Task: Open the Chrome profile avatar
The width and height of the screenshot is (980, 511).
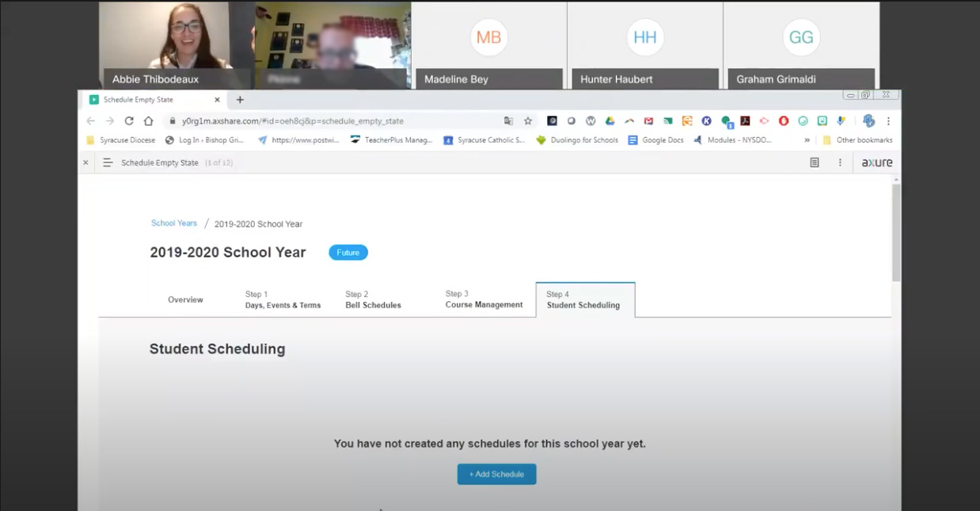Action: [868, 121]
